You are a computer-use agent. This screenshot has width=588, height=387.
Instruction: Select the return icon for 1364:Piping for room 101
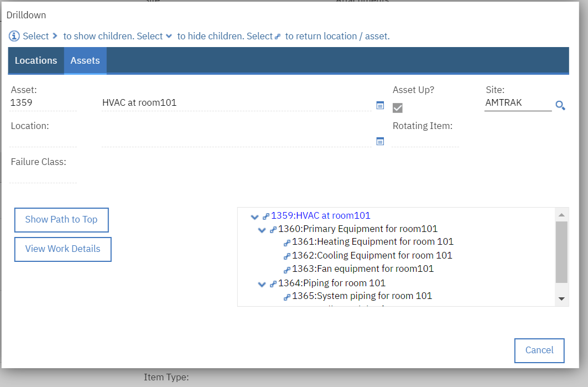click(x=273, y=283)
